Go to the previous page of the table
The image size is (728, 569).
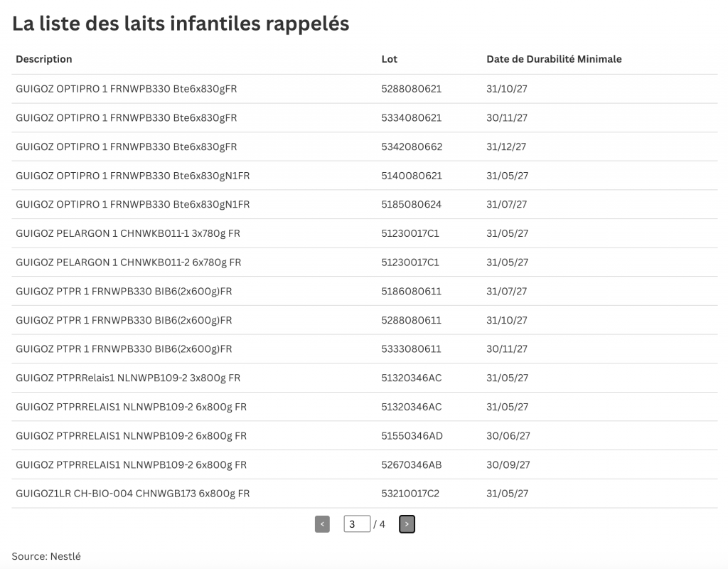(x=322, y=524)
